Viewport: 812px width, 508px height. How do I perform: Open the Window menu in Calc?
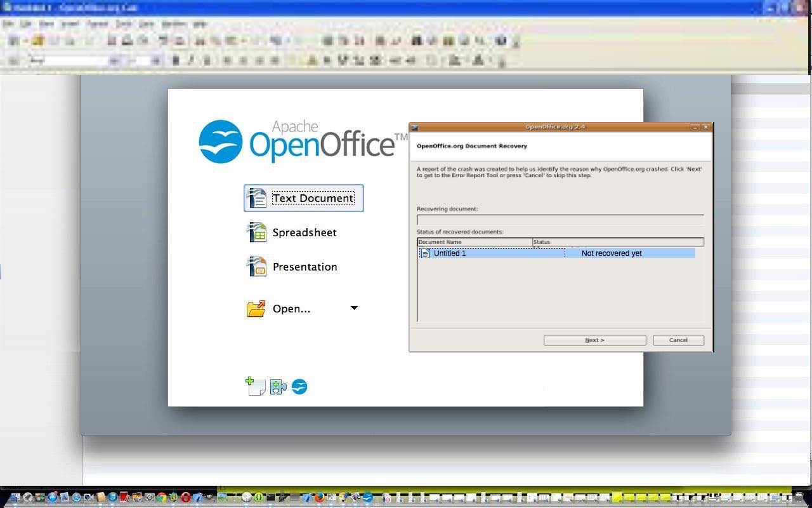[174, 23]
